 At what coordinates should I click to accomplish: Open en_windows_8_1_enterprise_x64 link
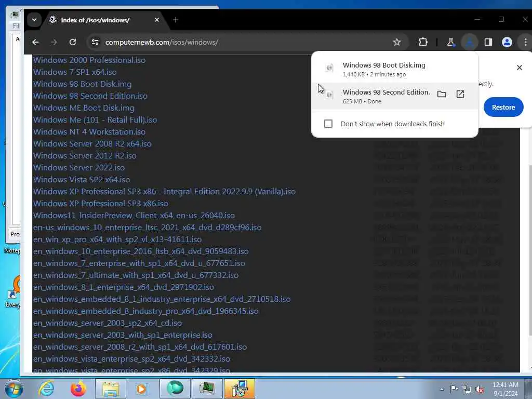click(124, 287)
